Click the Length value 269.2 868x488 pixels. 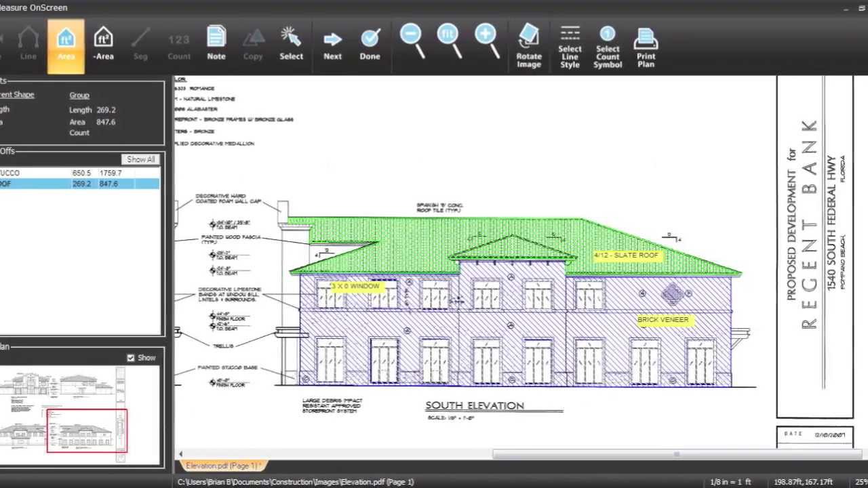(x=106, y=110)
